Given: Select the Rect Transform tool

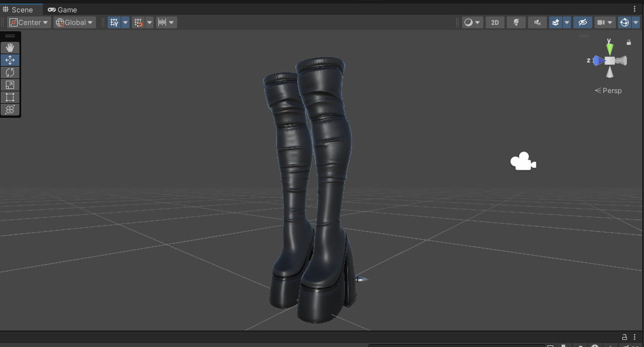Looking at the screenshot, I should coord(10,97).
